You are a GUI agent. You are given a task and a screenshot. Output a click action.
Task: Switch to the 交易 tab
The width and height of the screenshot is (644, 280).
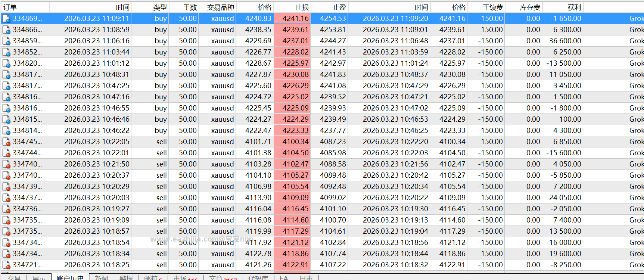tap(14, 277)
